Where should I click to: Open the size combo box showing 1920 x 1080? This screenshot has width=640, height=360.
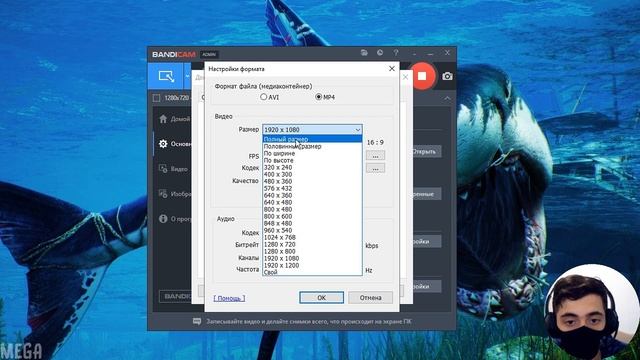click(x=312, y=129)
